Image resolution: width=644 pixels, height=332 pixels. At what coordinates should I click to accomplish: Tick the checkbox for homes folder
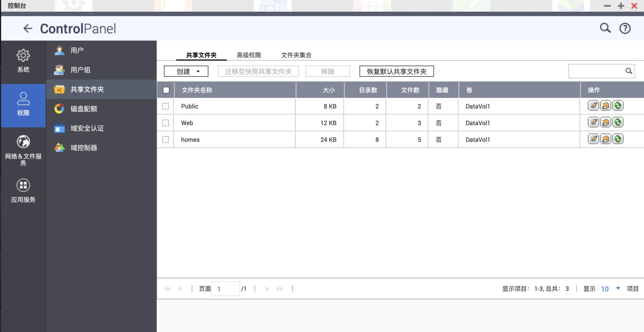pos(165,139)
